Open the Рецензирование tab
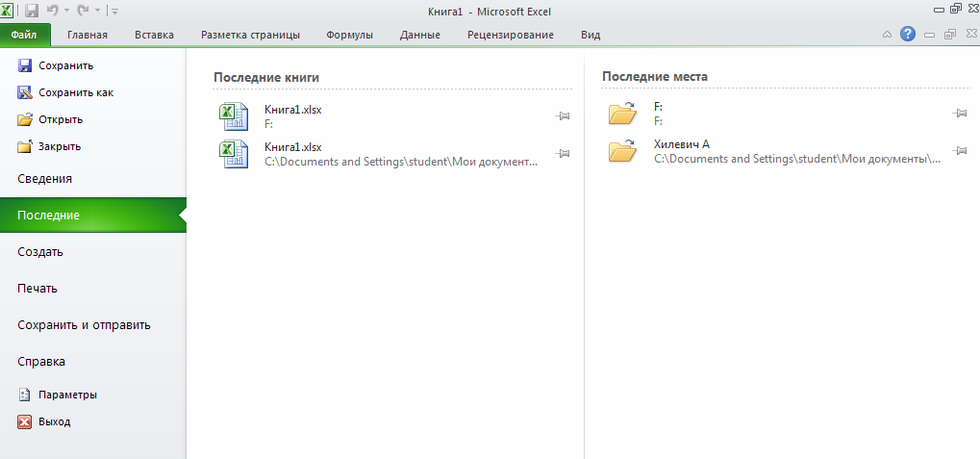 click(x=511, y=35)
